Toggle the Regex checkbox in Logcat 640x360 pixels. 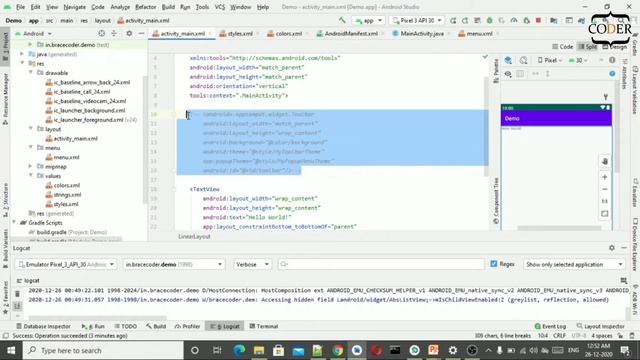[x=494, y=264]
